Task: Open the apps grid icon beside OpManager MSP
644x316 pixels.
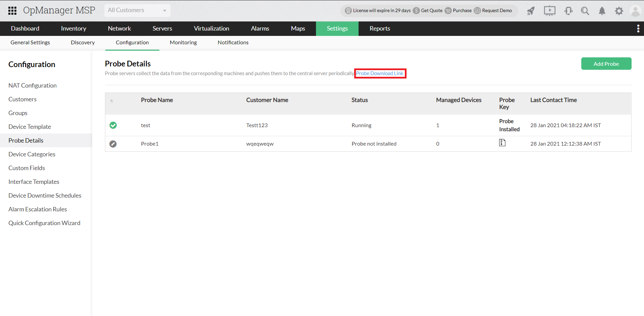Action: point(12,10)
